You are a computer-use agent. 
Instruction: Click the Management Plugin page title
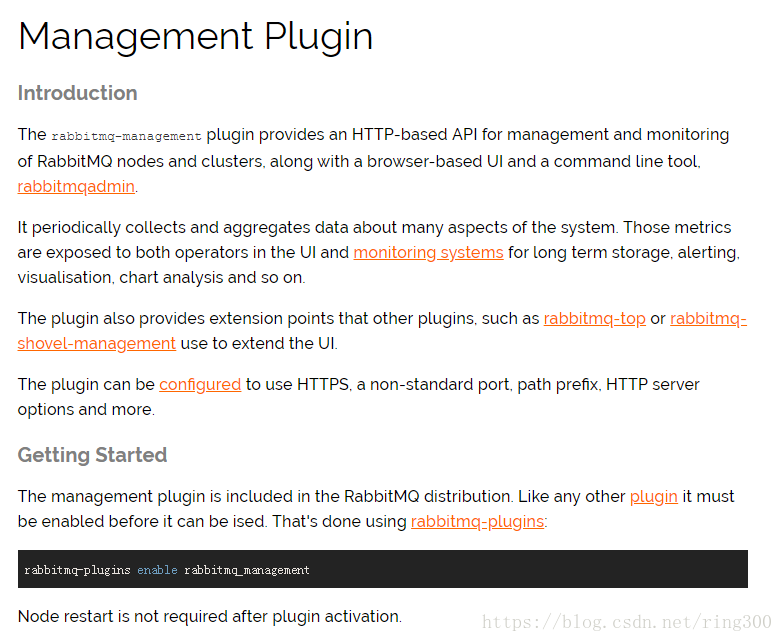(x=195, y=37)
